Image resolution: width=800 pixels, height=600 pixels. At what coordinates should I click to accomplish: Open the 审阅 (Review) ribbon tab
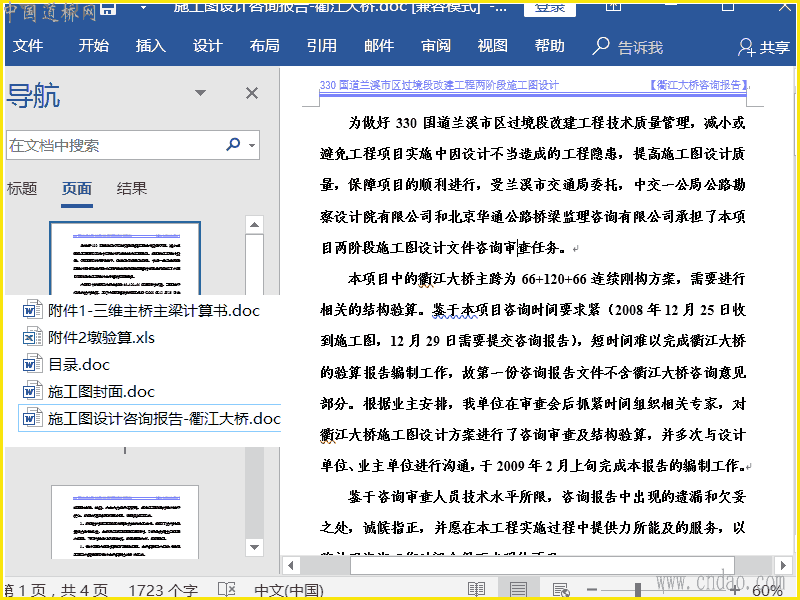coord(436,46)
